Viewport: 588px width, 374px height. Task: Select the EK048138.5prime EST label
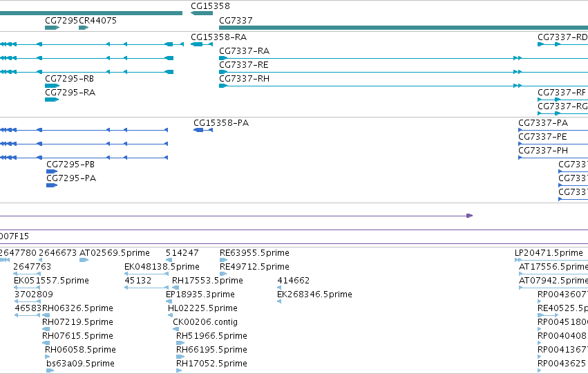coord(162,266)
